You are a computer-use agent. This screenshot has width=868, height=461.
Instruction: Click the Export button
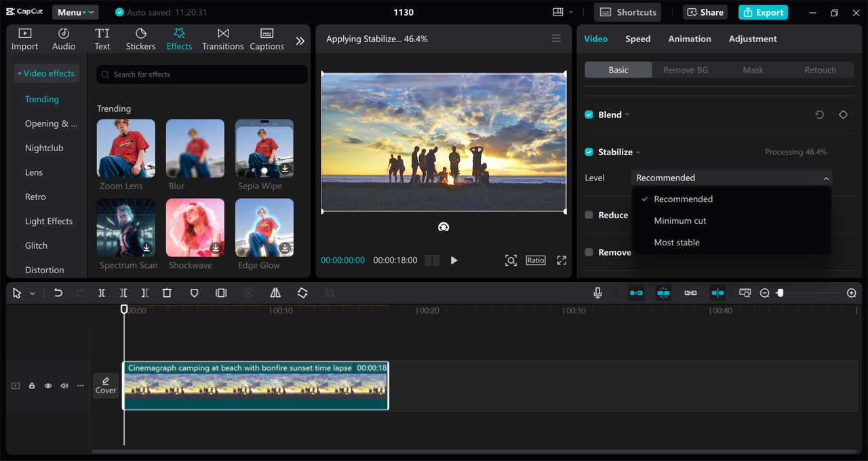pyautogui.click(x=763, y=12)
